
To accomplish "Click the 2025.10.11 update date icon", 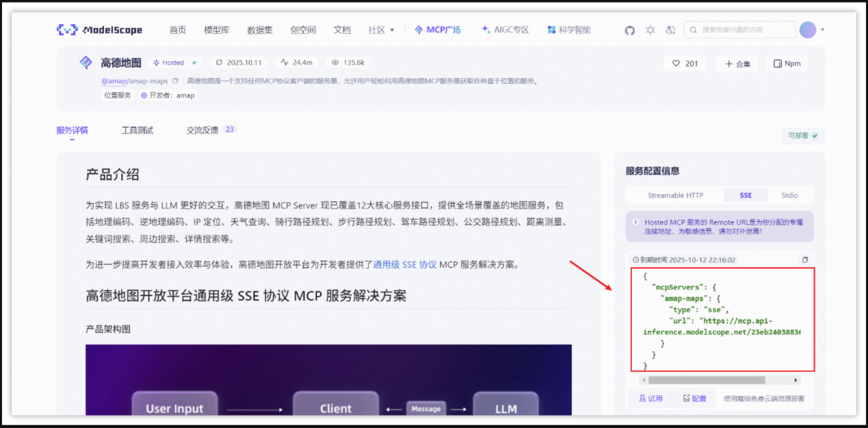I will pos(219,62).
